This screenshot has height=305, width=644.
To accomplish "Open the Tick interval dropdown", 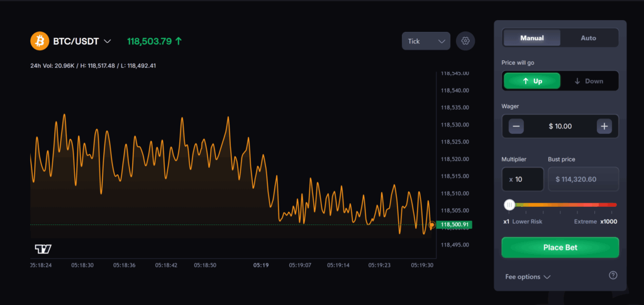I will point(426,41).
